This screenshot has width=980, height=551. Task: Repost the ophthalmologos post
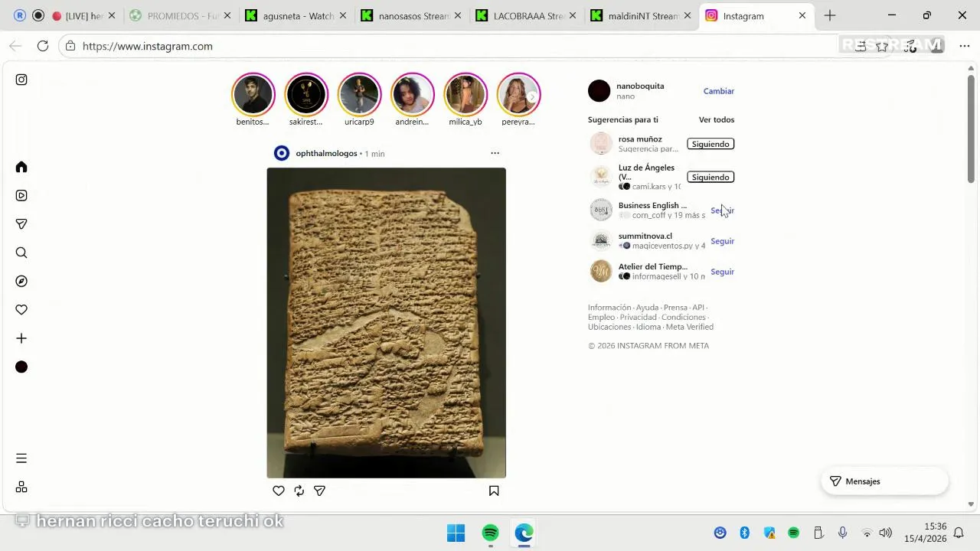tap(299, 491)
